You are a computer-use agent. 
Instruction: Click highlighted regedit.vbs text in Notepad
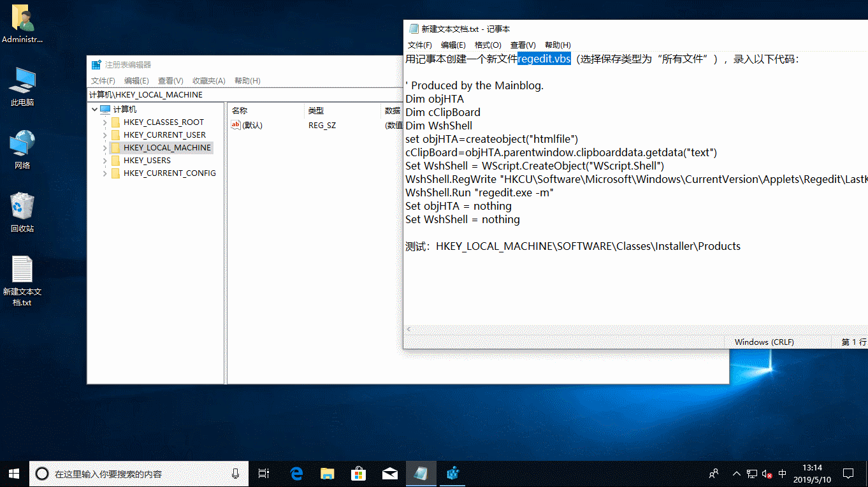(544, 59)
